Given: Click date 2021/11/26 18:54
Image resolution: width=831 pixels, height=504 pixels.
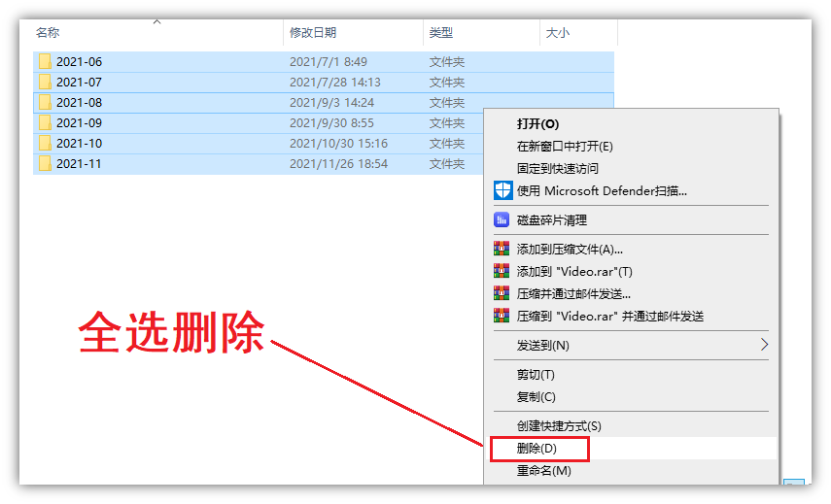Looking at the screenshot, I should (338, 163).
